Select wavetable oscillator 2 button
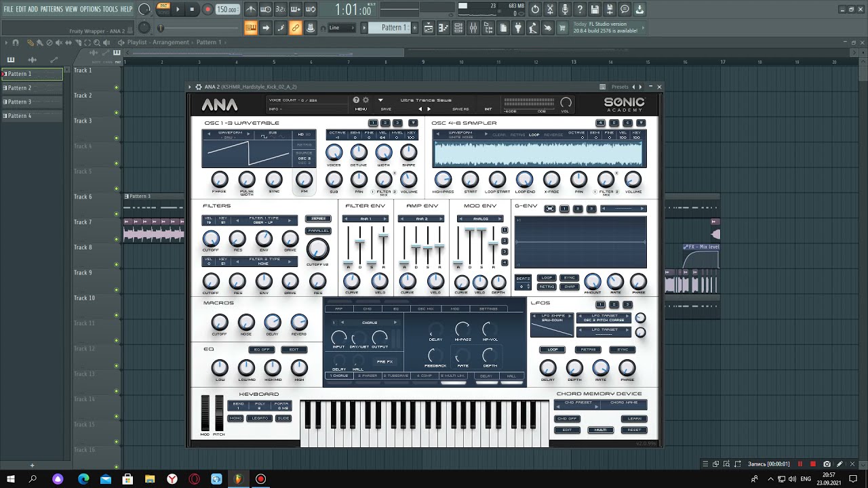 click(x=385, y=123)
